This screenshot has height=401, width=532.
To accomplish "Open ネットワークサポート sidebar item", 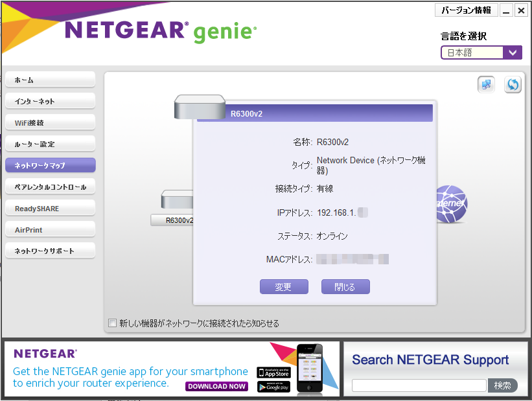I will point(50,251).
